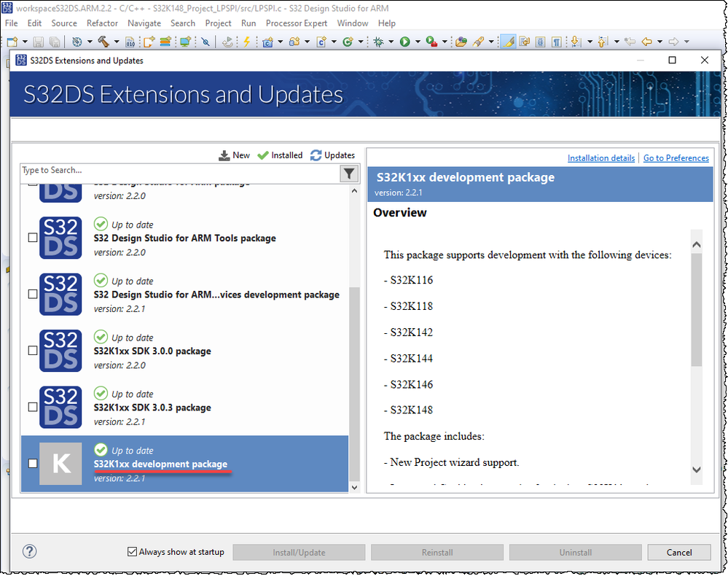The width and height of the screenshot is (728, 576).
Task: Click the binary 010 file icon
Action: 130,42
